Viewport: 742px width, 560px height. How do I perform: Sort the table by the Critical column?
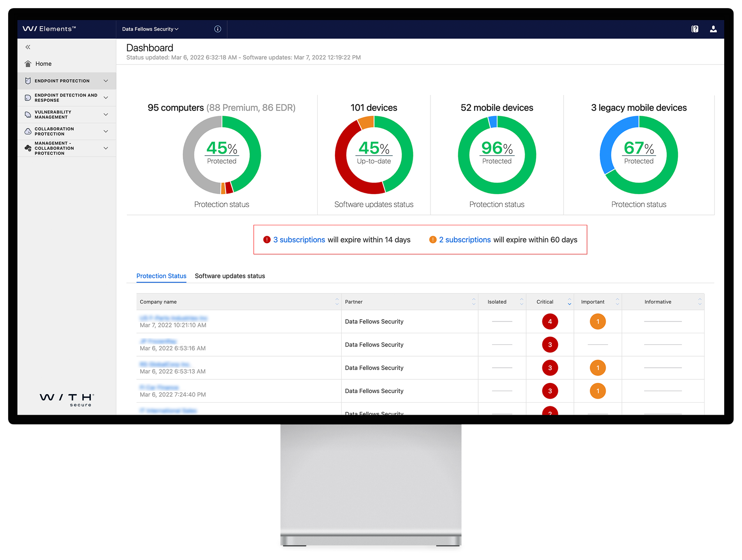click(569, 301)
